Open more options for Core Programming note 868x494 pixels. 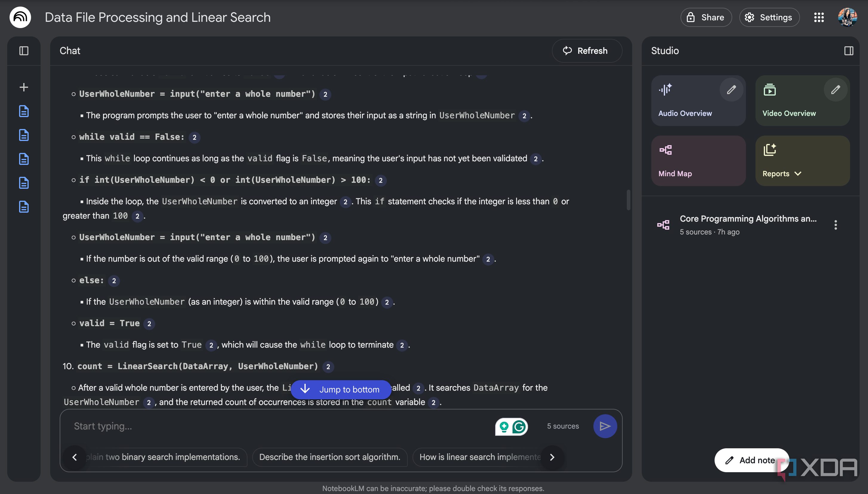[x=835, y=225]
